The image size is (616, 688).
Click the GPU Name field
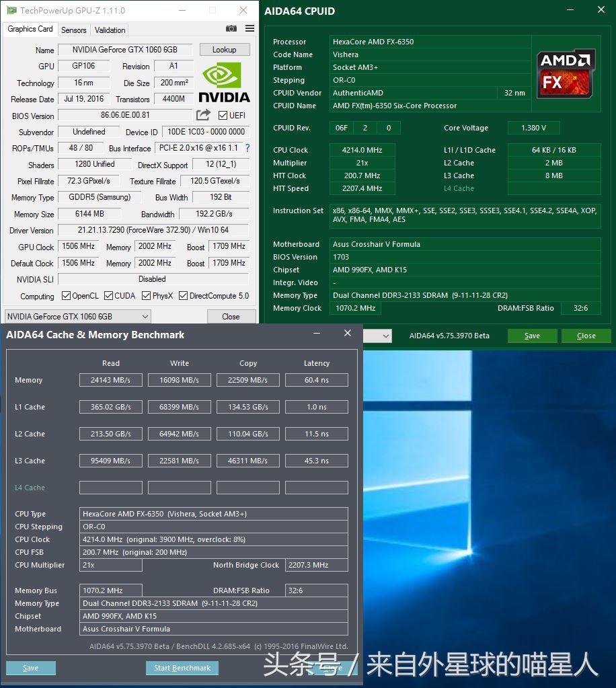click(125, 50)
